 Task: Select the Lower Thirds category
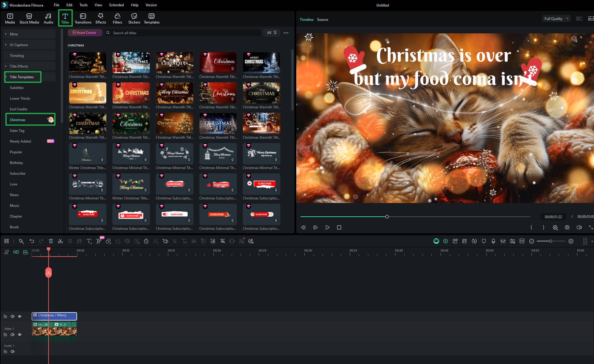[x=20, y=99]
